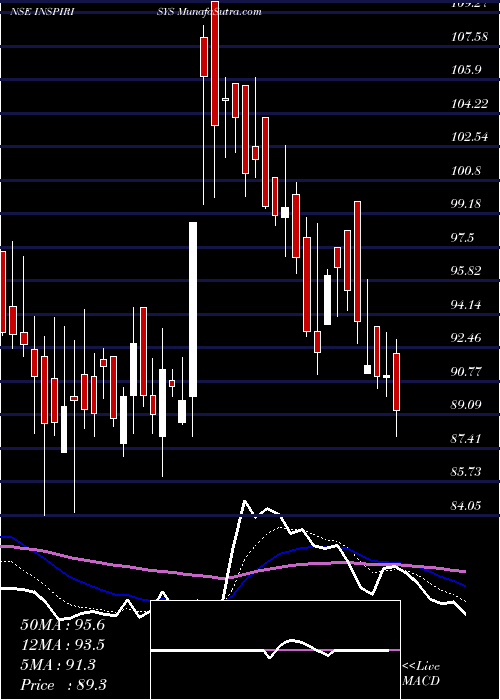Click the NSE INSPIRI chart title
The image size is (500, 700).
click(x=43, y=12)
